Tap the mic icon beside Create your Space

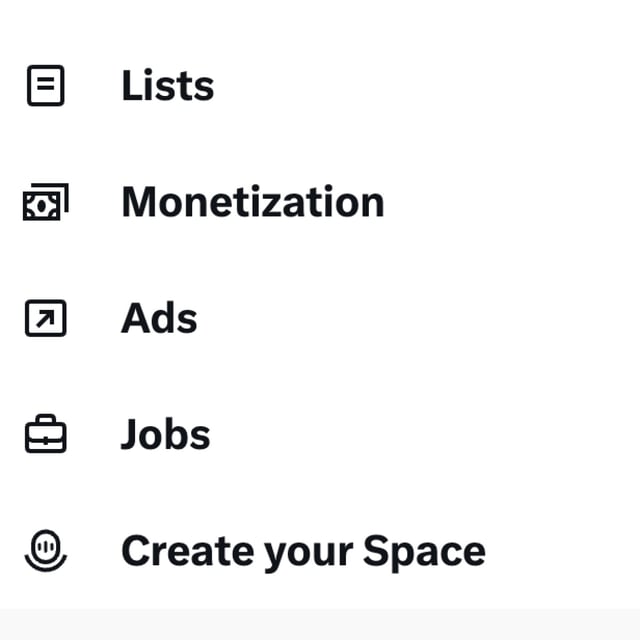(45, 550)
